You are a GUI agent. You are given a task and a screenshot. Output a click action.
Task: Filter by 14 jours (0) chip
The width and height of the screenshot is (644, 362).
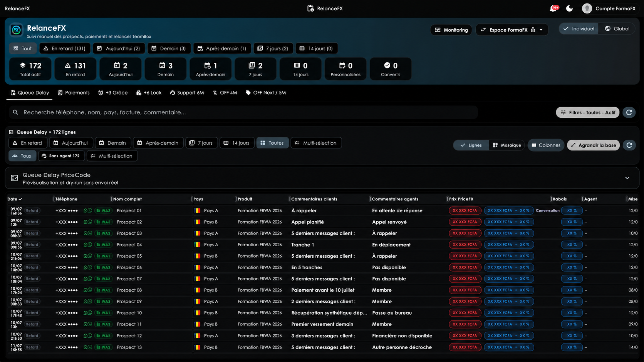(317, 48)
